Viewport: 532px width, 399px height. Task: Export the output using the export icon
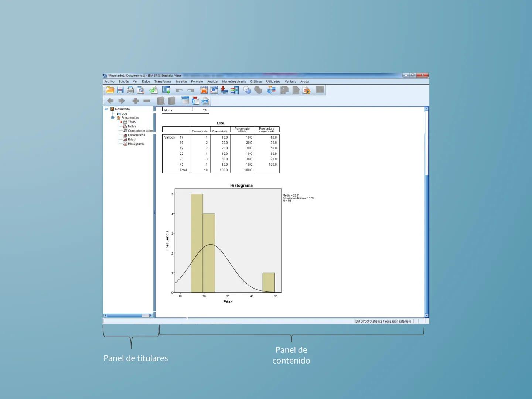(x=154, y=90)
